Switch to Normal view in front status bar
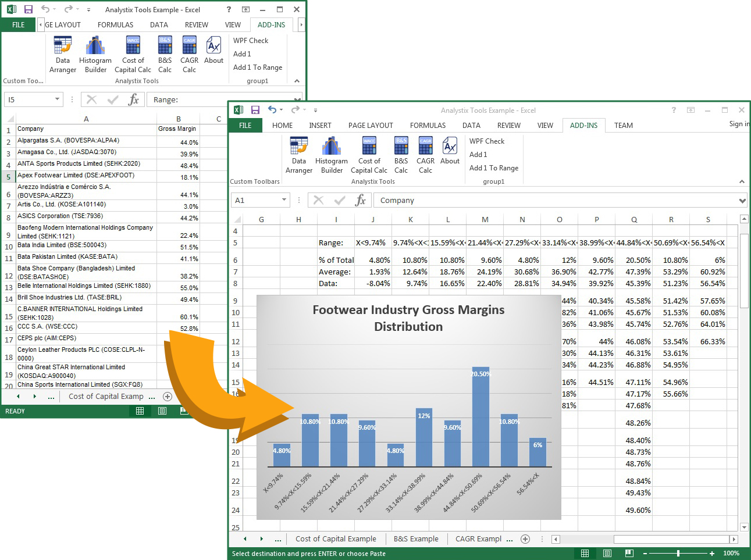Image resolution: width=751 pixels, height=560 pixels. pyautogui.click(x=585, y=554)
